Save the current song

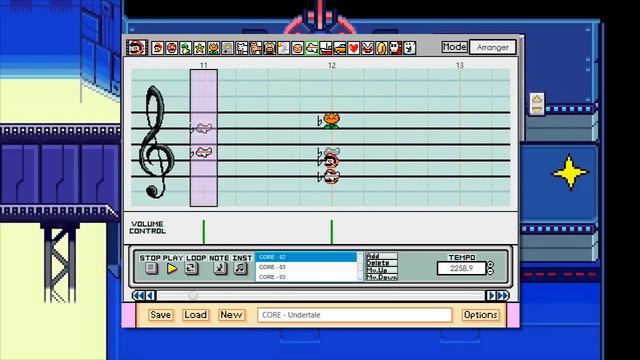(160, 315)
